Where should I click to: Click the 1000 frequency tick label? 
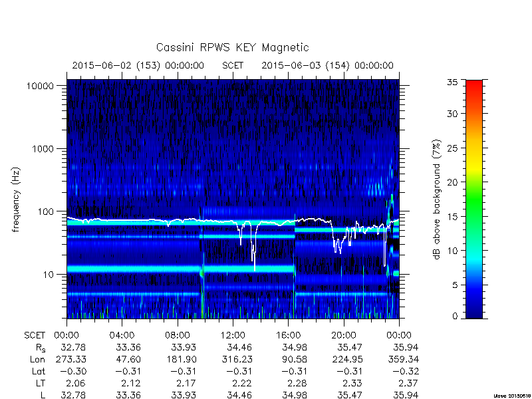click(43, 149)
